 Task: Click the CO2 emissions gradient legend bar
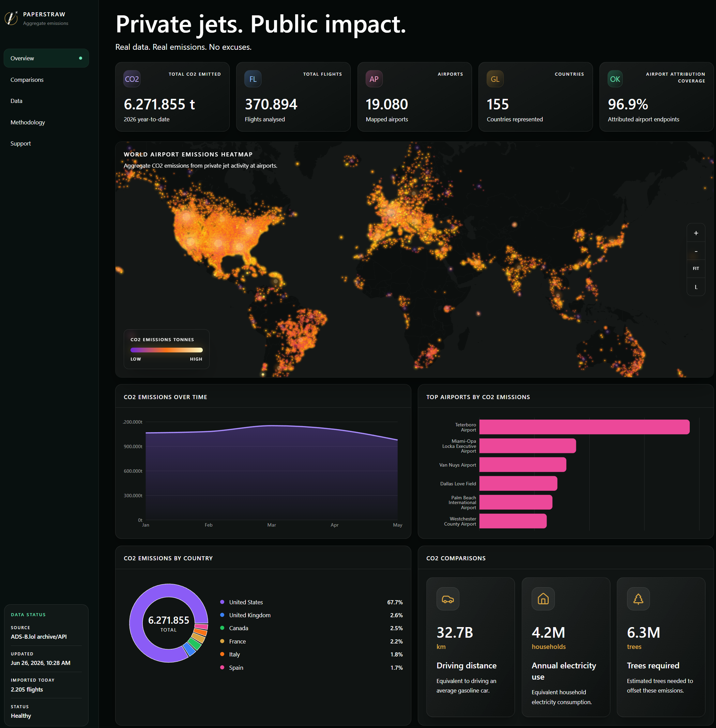[x=166, y=350]
